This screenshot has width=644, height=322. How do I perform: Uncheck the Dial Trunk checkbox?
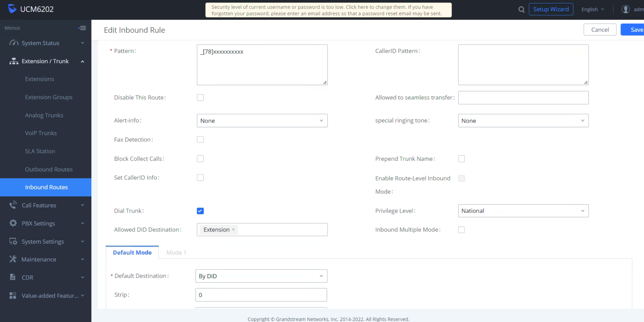pyautogui.click(x=200, y=211)
